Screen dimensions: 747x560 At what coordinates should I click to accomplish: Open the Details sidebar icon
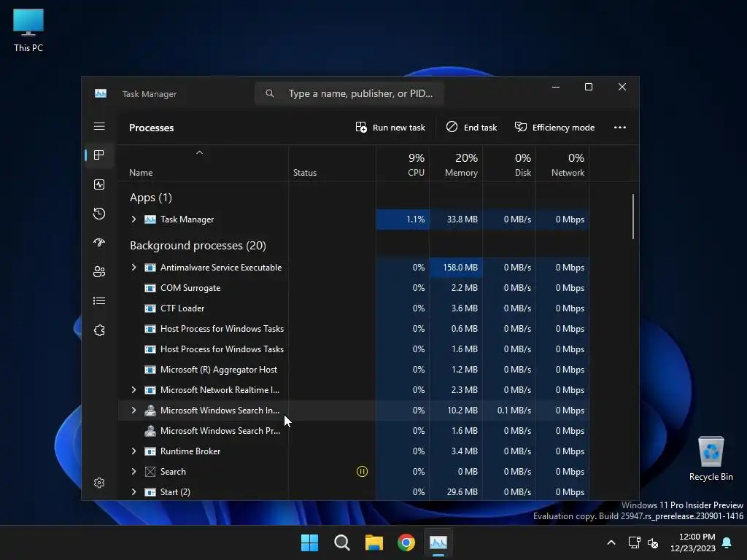coord(99,300)
